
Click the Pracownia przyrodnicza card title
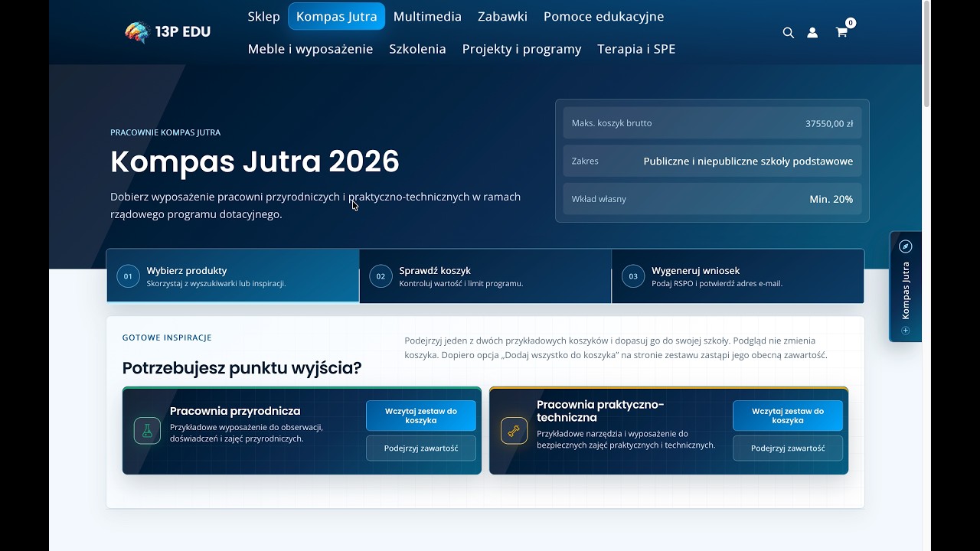coord(235,411)
